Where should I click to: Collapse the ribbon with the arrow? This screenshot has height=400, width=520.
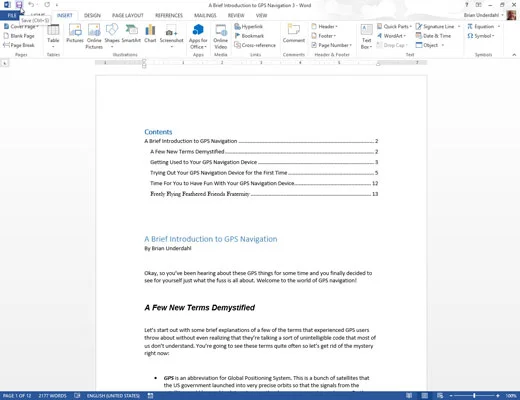(514, 55)
